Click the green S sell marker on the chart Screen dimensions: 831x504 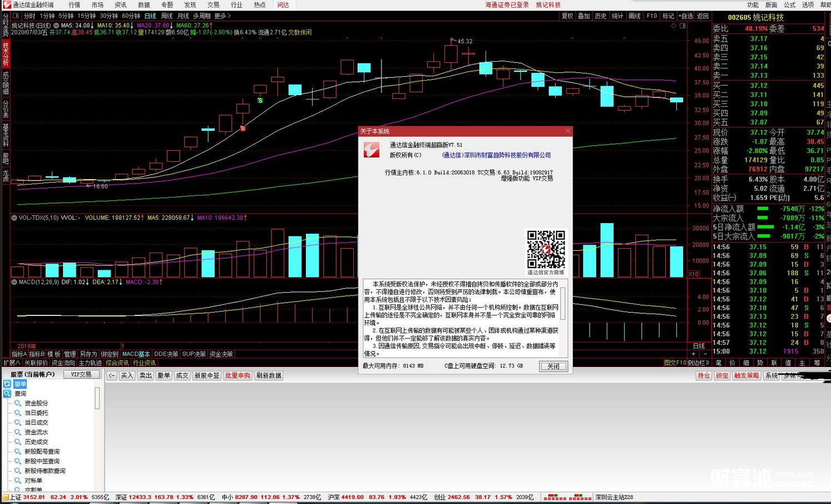click(x=260, y=101)
